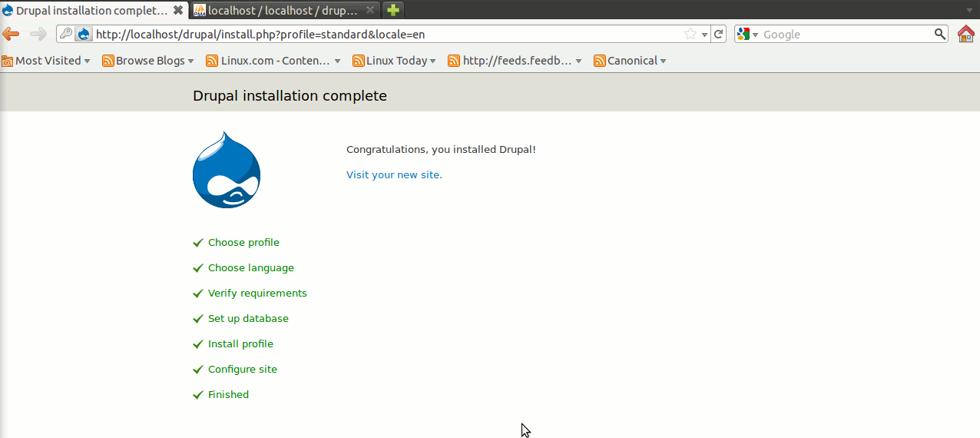The height and width of the screenshot is (438, 980).
Task: Expand the Canonical dropdown arrow
Action: (x=663, y=61)
